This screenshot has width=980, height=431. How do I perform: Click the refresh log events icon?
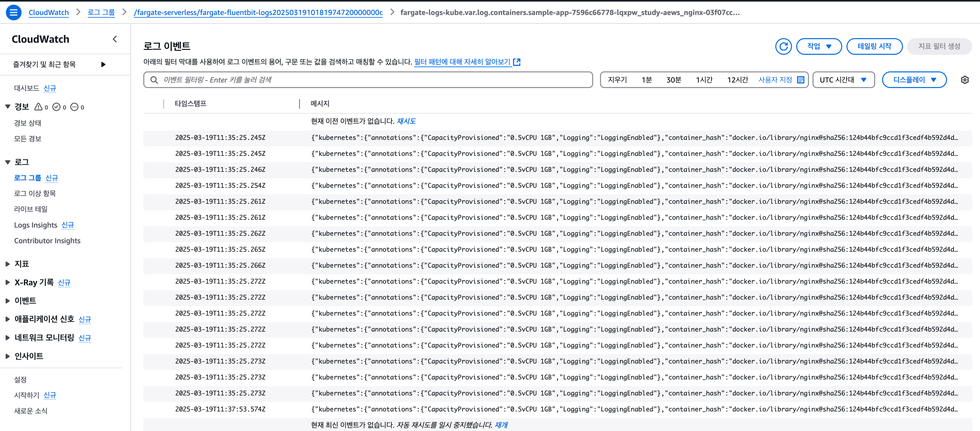(x=783, y=46)
